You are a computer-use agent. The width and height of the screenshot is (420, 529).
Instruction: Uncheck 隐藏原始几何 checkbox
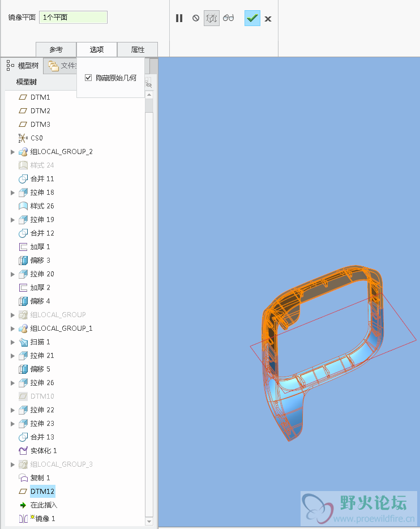click(x=88, y=78)
